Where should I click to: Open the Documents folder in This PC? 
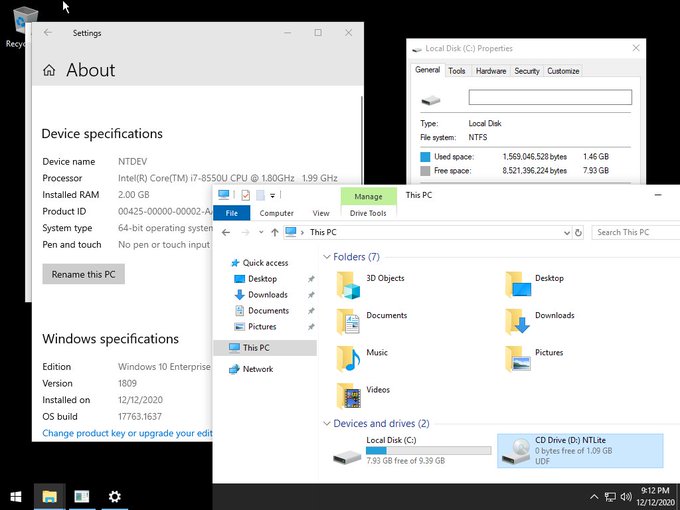click(x=372, y=322)
